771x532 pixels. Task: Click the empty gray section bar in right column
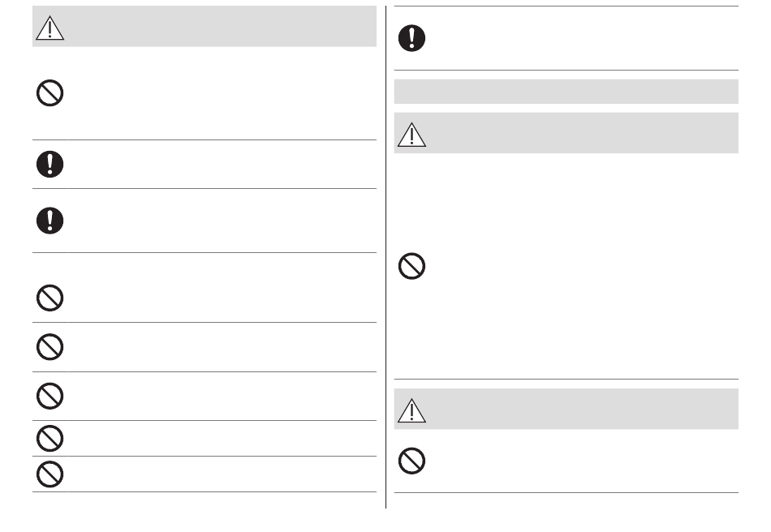point(566,92)
